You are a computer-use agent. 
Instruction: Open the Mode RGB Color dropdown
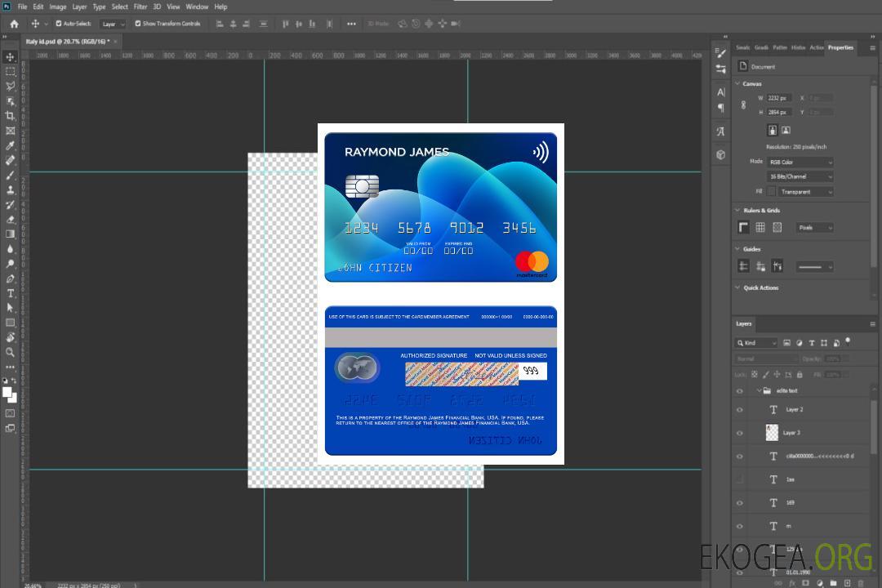pyautogui.click(x=800, y=162)
